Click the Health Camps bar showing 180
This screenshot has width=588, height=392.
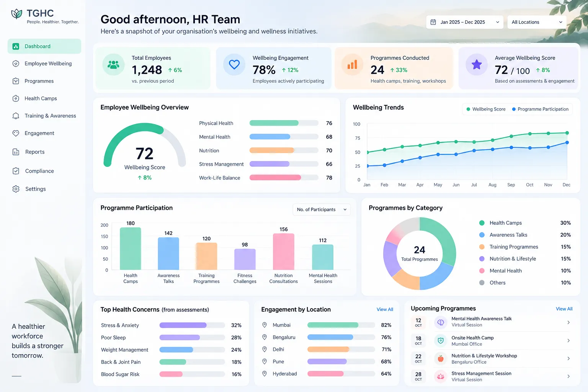coord(131,249)
